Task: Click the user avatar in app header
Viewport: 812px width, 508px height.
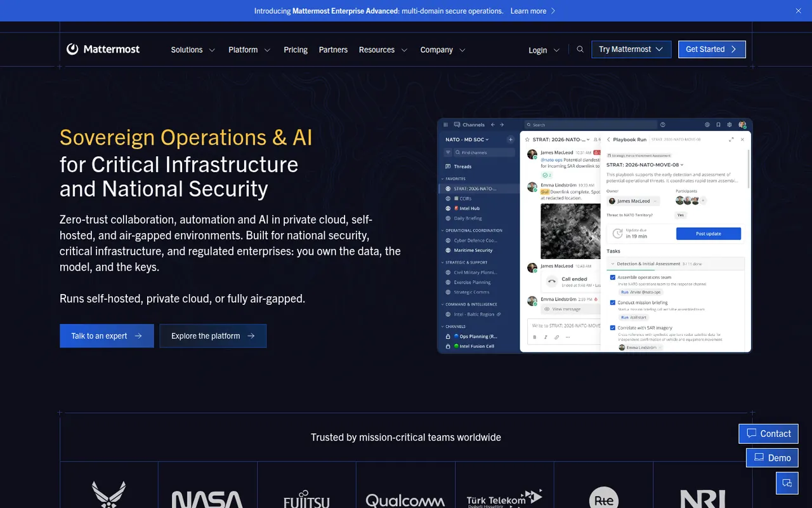Action: click(742, 124)
